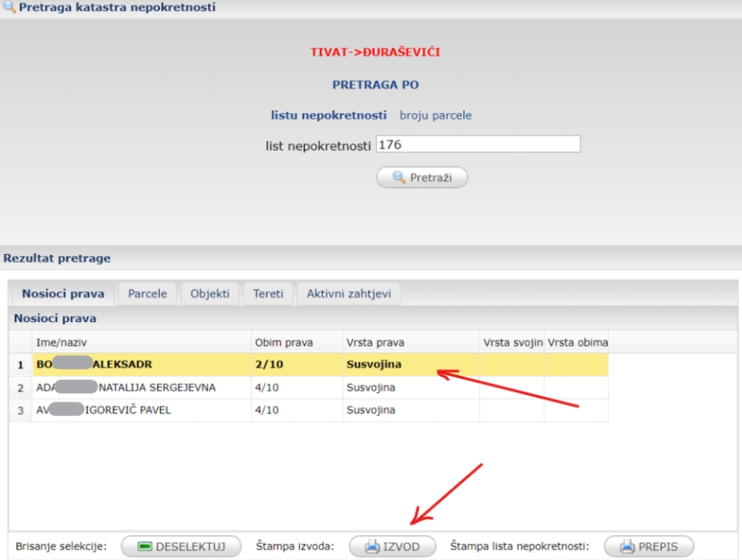Image resolution: width=742 pixels, height=560 pixels.
Task: Clear selection with DESELEKTUJ
Action: 181,546
